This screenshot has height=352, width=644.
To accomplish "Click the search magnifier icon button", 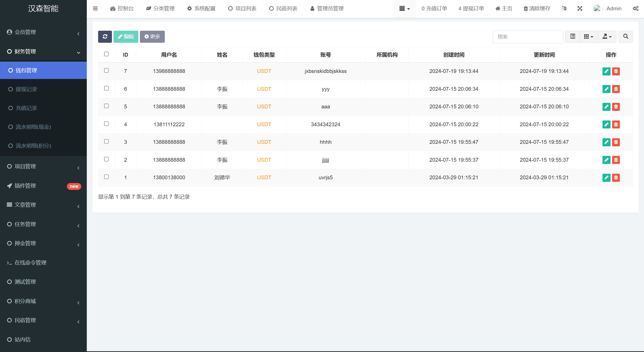I will tap(626, 37).
